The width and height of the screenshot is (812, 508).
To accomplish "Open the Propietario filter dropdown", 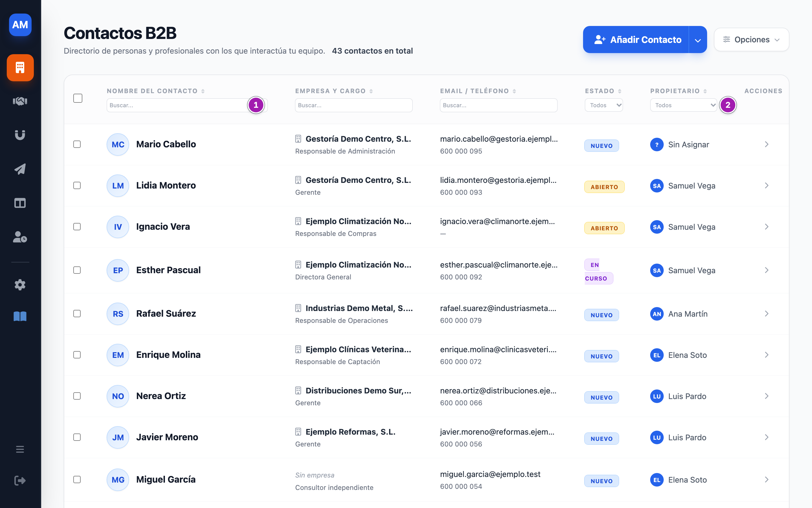I will (683, 105).
